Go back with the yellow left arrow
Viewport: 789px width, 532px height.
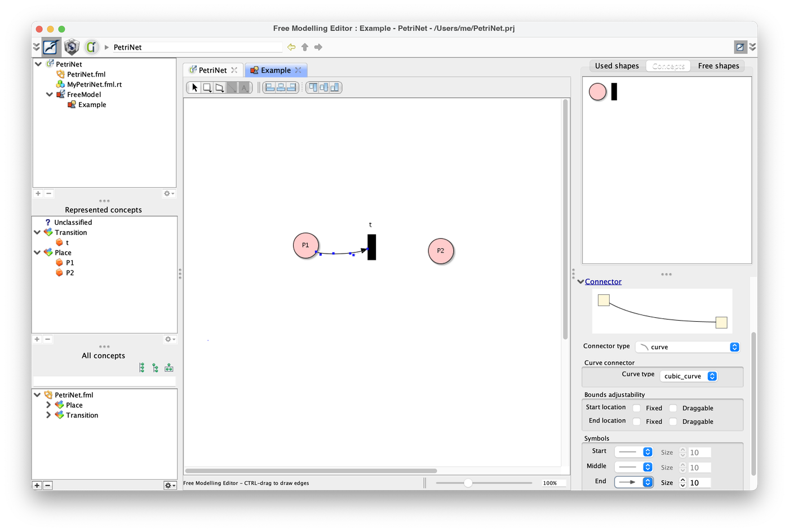click(291, 47)
